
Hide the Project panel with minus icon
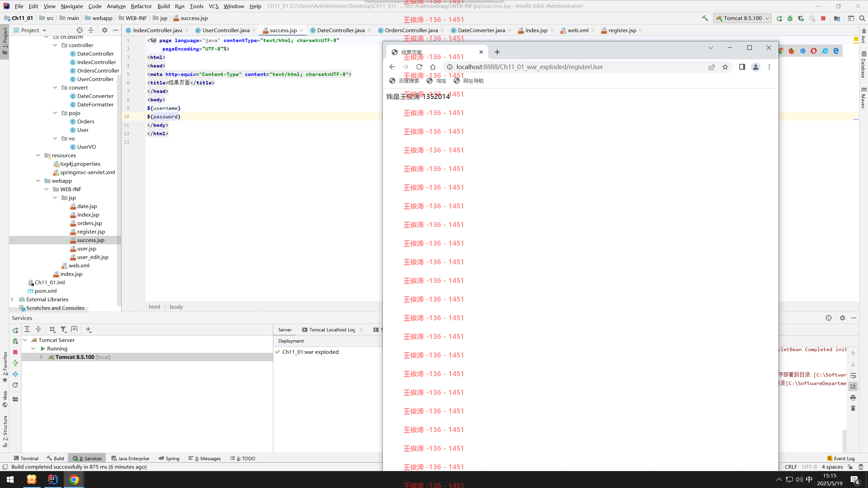point(115,30)
